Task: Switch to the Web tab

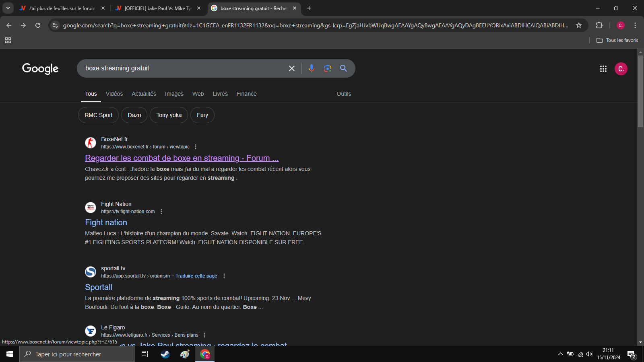Action: point(198,94)
